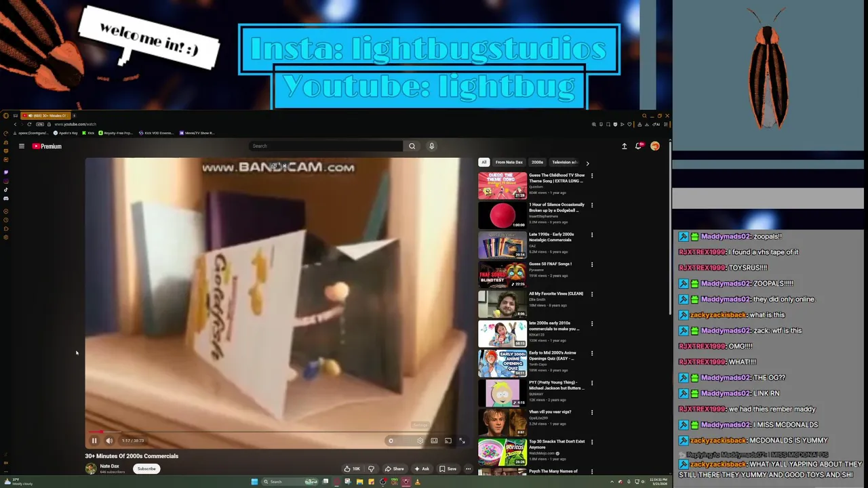Dislike the video with thumbs down

tap(371, 468)
